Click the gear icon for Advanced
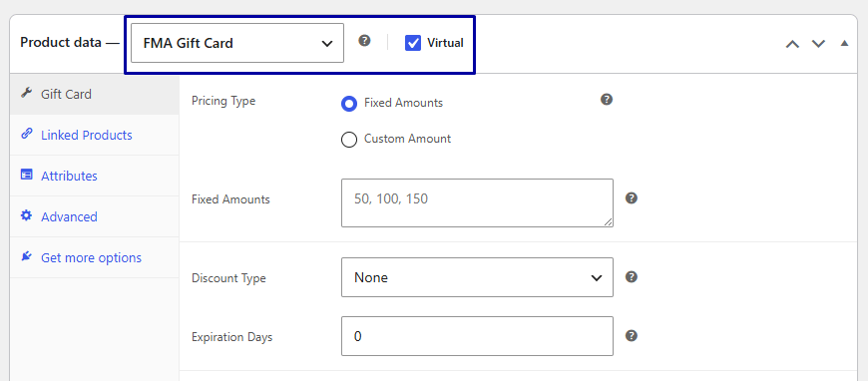Image resolution: width=868 pixels, height=381 pixels. (x=26, y=215)
